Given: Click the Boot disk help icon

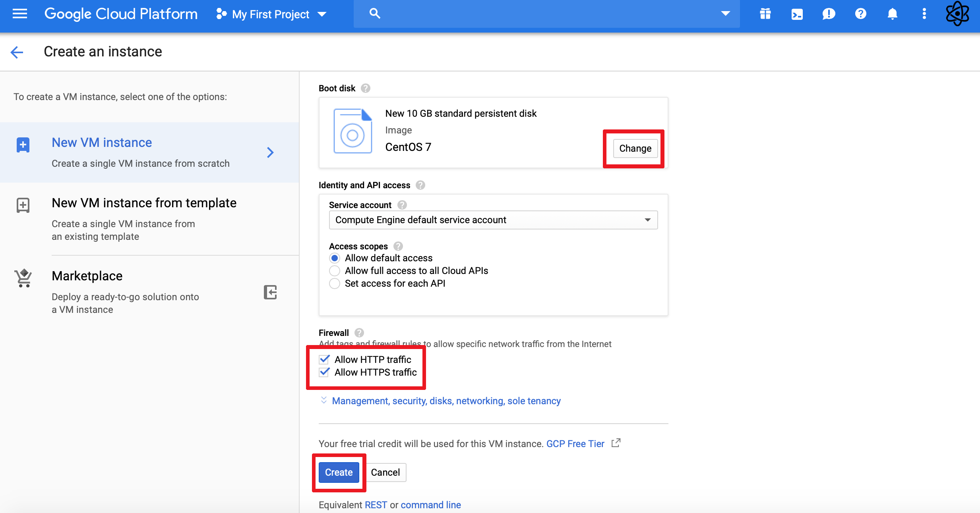Looking at the screenshot, I should click(366, 88).
